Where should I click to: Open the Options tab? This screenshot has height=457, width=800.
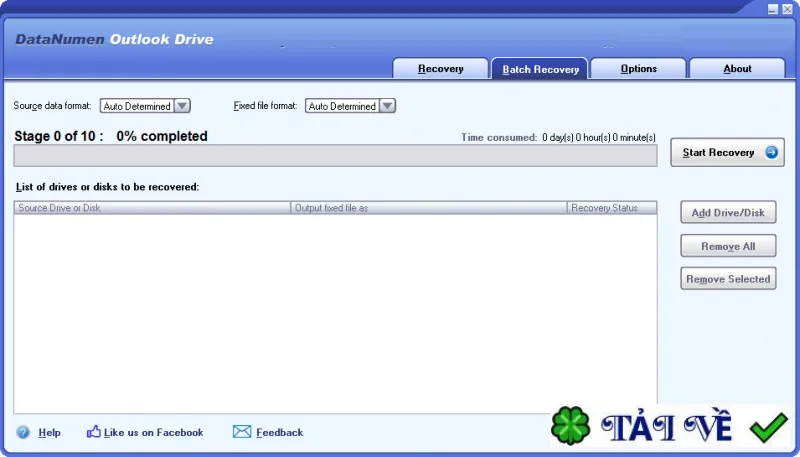pyautogui.click(x=638, y=68)
